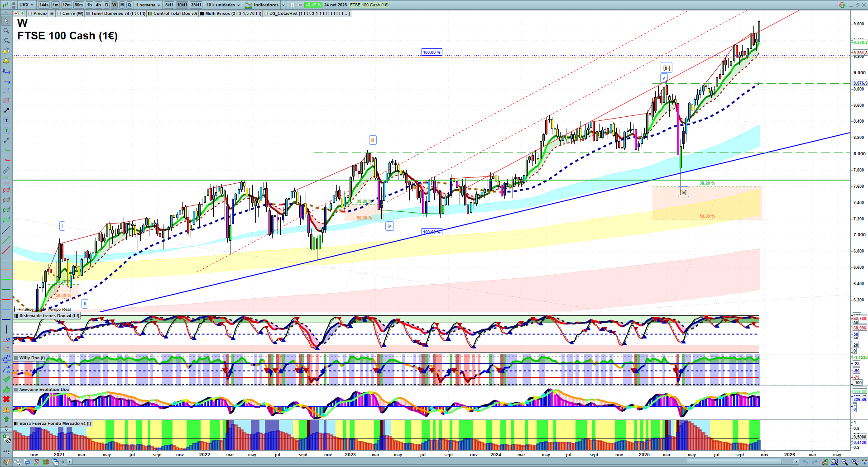Toggle the Barra Fuerza Fondo Mercado box
This screenshot has height=467, width=868.
tap(16, 424)
